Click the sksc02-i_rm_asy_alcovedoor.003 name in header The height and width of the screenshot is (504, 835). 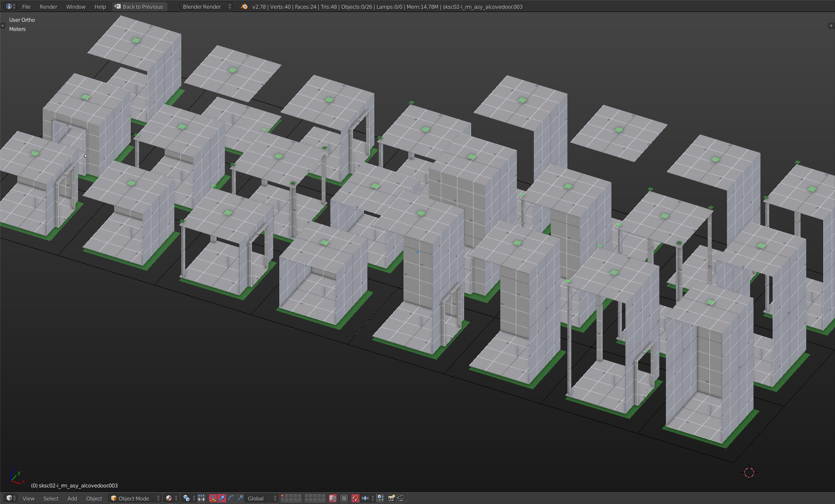[x=482, y=7]
